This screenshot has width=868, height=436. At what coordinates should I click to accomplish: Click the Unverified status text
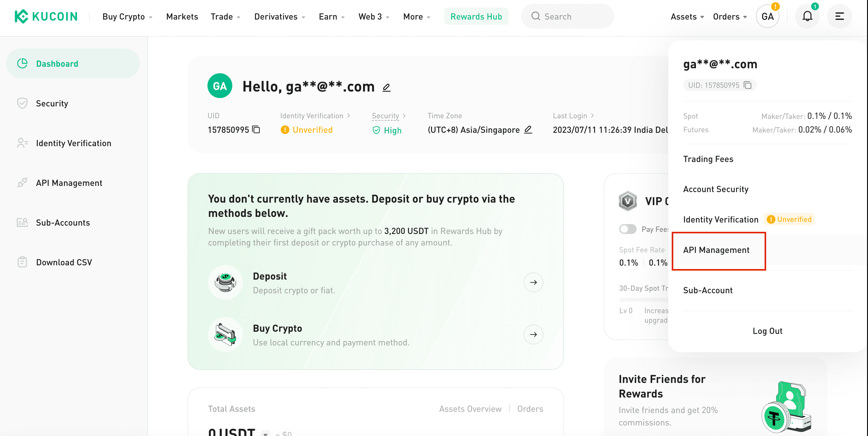coord(312,130)
